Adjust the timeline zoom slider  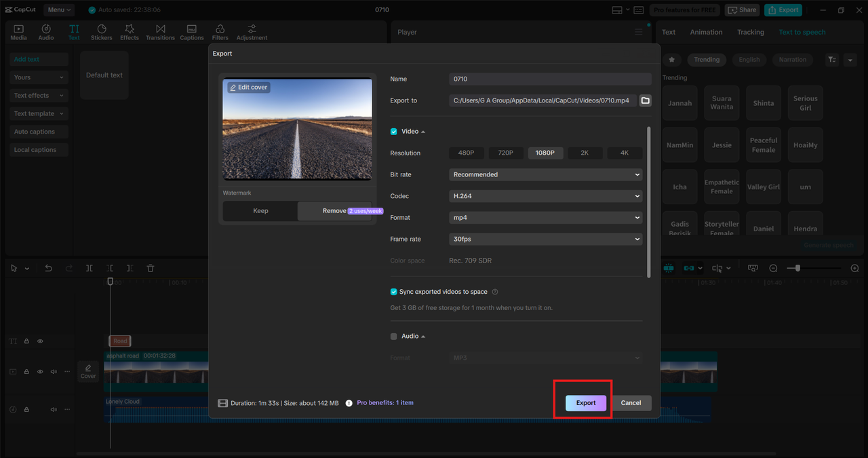(797, 268)
